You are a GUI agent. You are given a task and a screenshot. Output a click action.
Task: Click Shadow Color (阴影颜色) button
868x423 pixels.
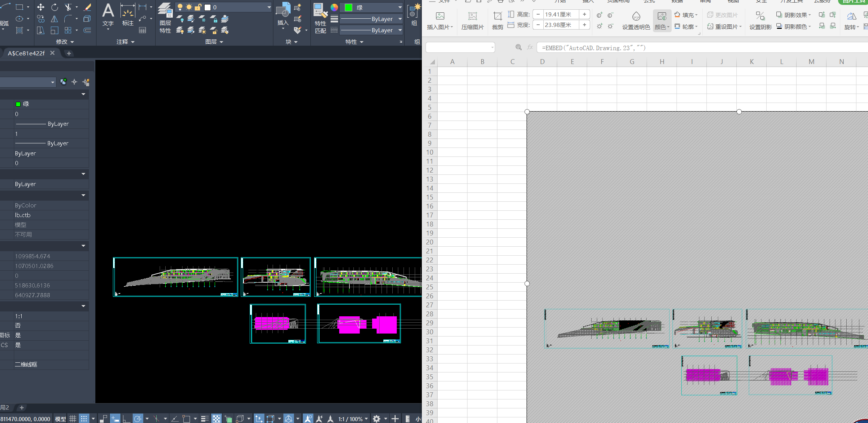(x=793, y=27)
